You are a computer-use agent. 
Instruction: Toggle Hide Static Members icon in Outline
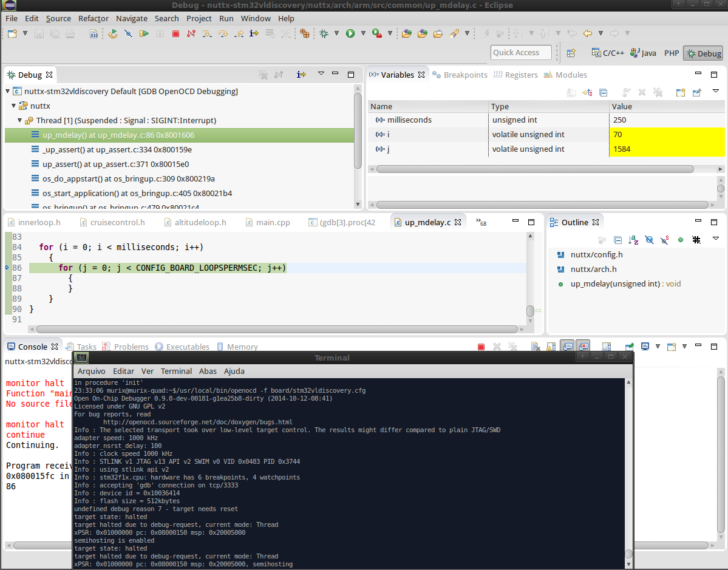pos(665,240)
